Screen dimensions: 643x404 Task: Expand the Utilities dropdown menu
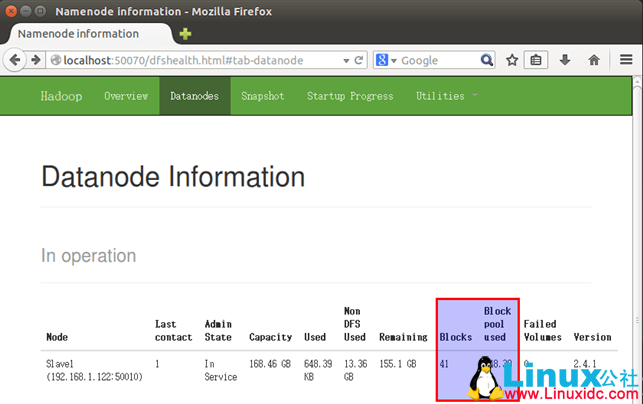tap(446, 96)
